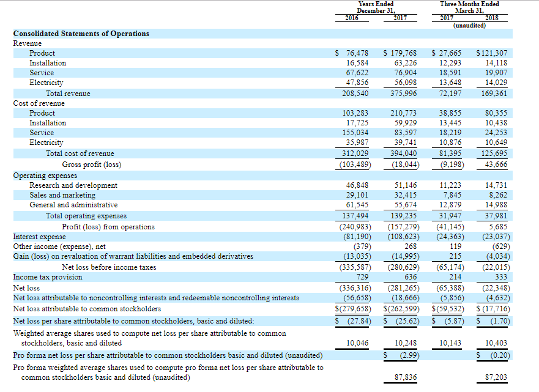539x392 pixels.
Task: Click 2017 Total cost of revenue 394,040
Action: tap(404, 153)
